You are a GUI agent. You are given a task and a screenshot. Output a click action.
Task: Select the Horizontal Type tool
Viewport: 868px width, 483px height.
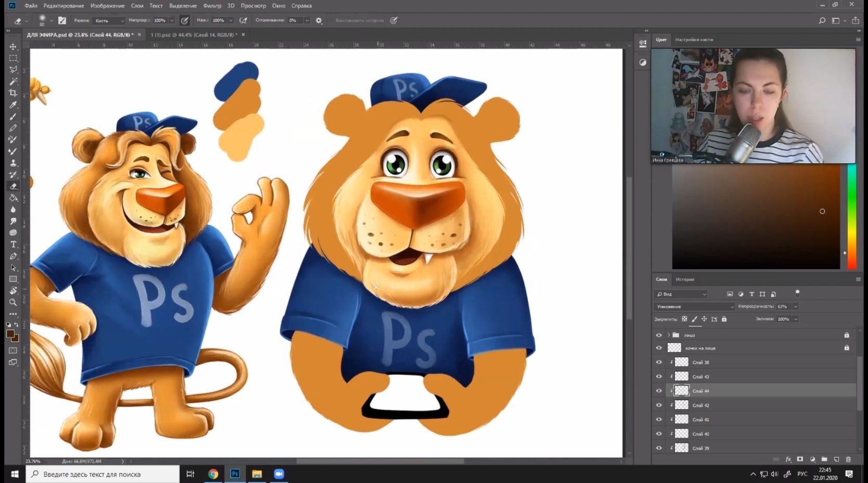(13, 244)
